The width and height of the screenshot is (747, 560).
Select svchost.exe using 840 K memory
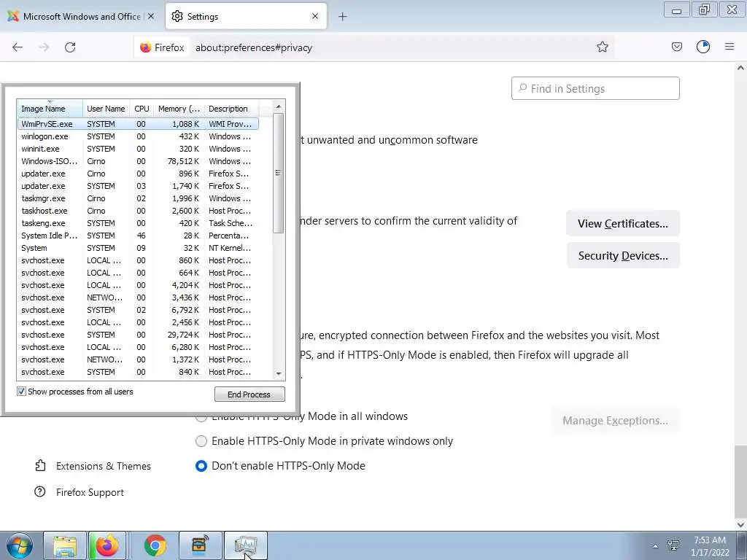(x=138, y=372)
